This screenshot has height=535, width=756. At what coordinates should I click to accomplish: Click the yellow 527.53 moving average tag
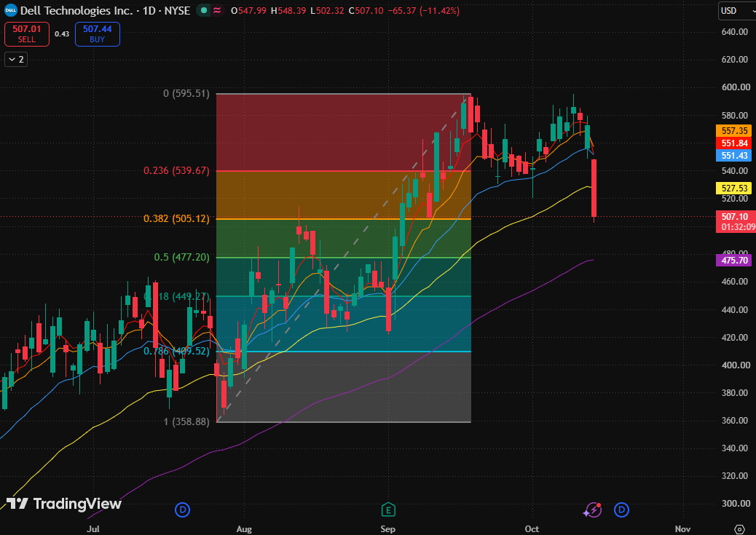(734, 189)
